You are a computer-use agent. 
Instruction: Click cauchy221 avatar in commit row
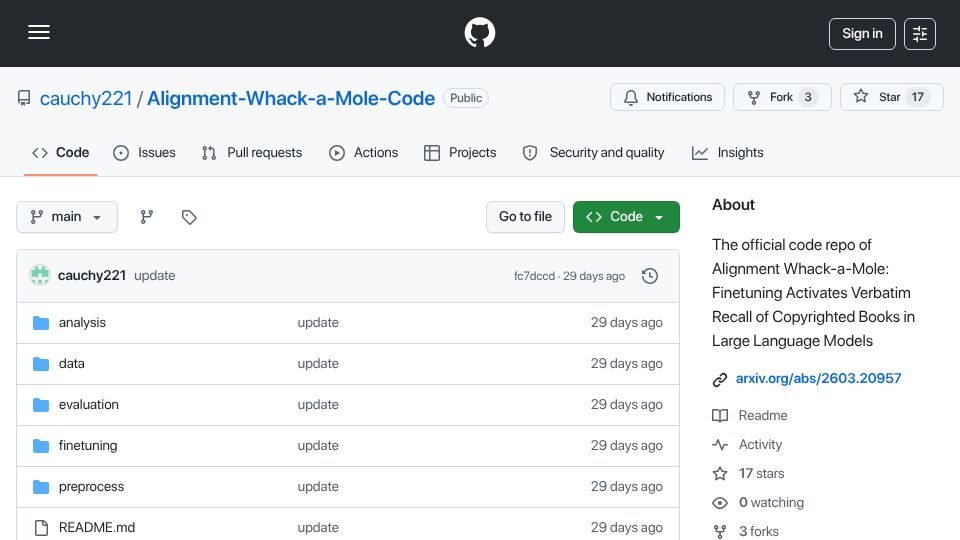pos(40,276)
